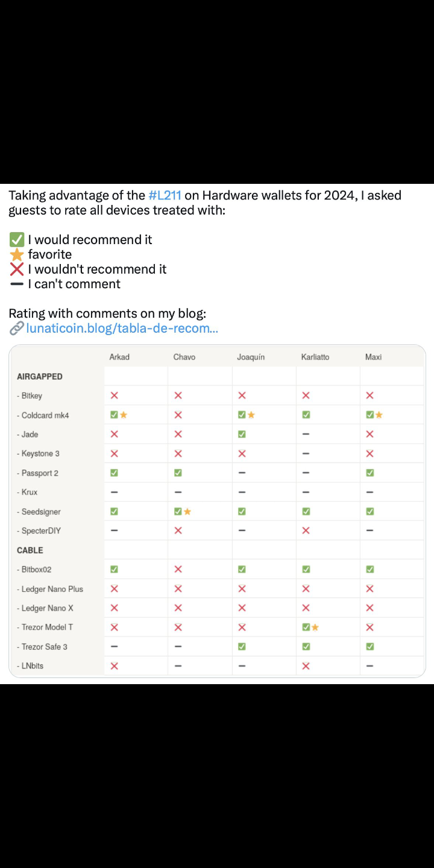
Task: Click the star favorite emoji in legend
Action: [17, 254]
